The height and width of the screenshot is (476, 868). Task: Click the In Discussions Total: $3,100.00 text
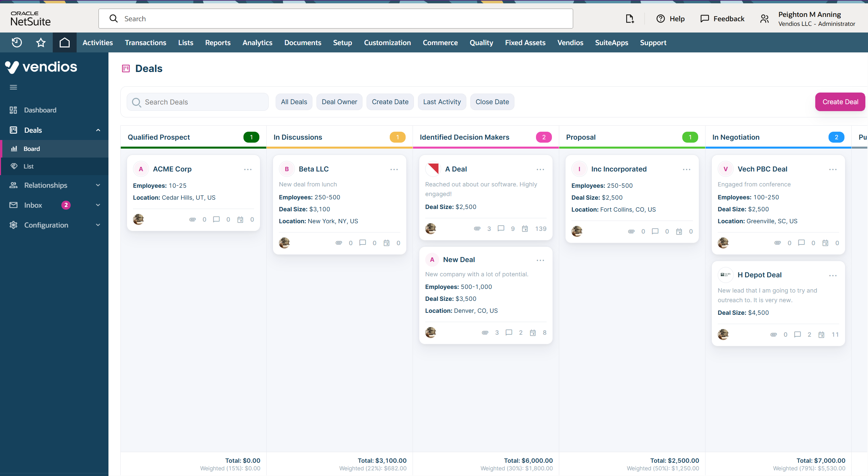point(382,460)
